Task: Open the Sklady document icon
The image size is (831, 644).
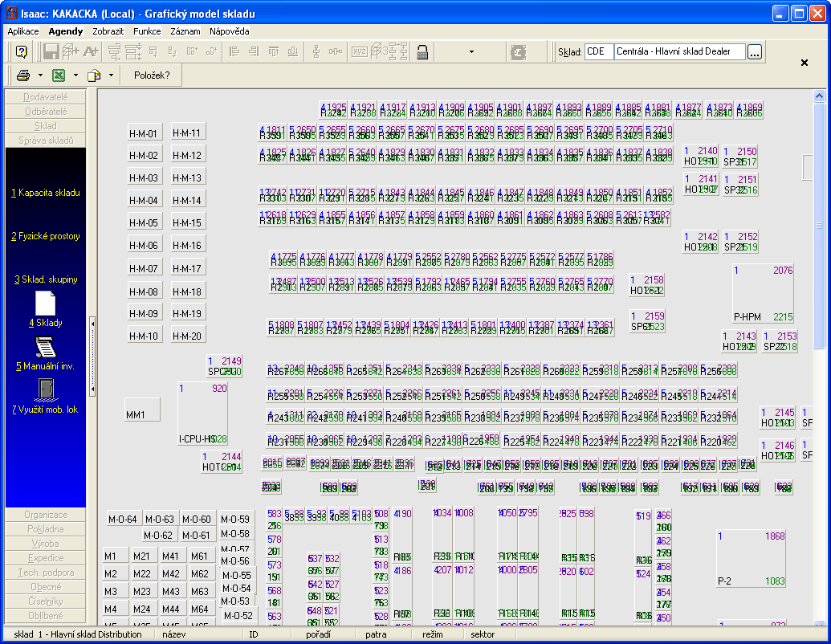Action: pyautogui.click(x=46, y=304)
